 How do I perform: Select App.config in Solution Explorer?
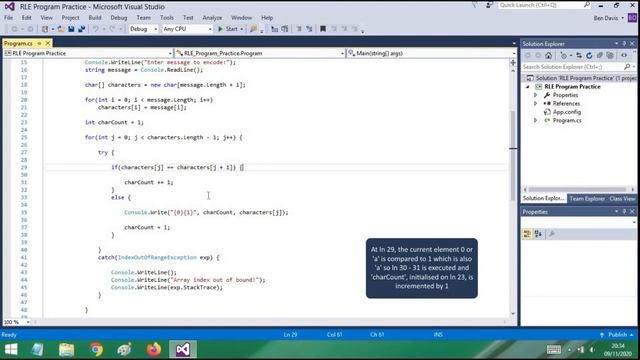[567, 112]
